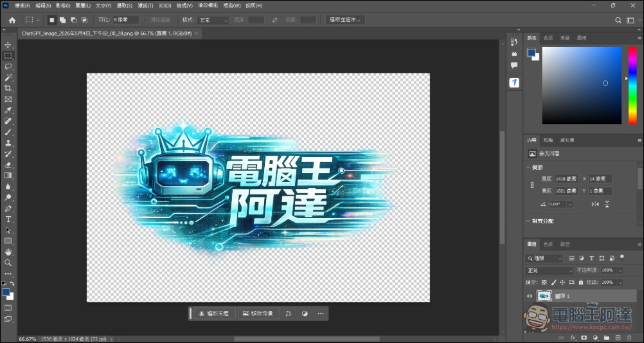
Task: Toggle Intersect with Selection mode
Action: pos(84,20)
